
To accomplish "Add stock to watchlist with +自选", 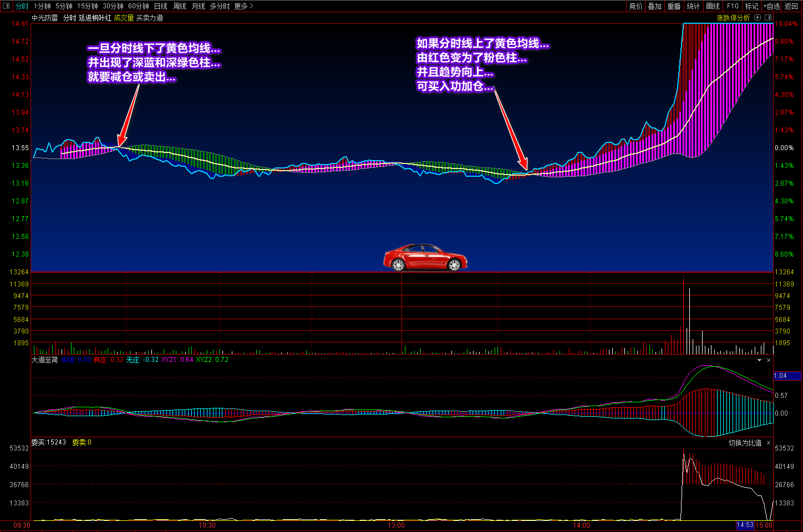I will (771, 6).
